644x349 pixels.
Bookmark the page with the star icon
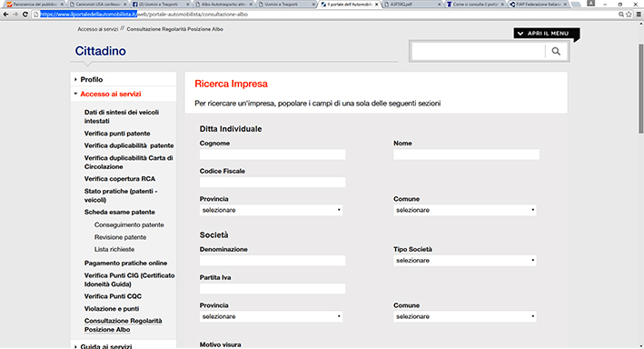[629, 14]
